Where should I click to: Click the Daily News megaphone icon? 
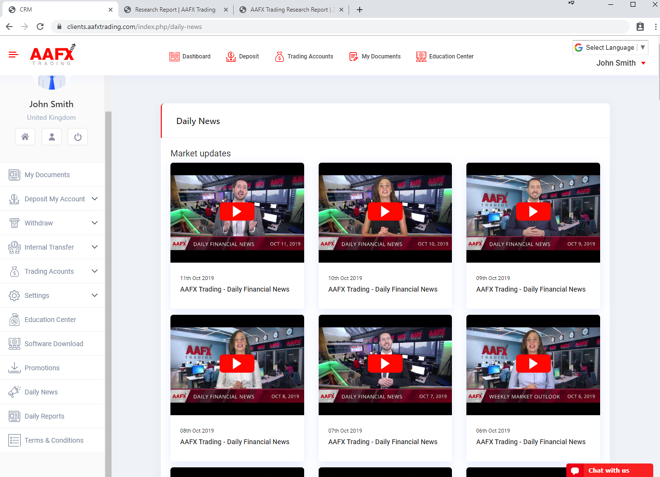14,392
